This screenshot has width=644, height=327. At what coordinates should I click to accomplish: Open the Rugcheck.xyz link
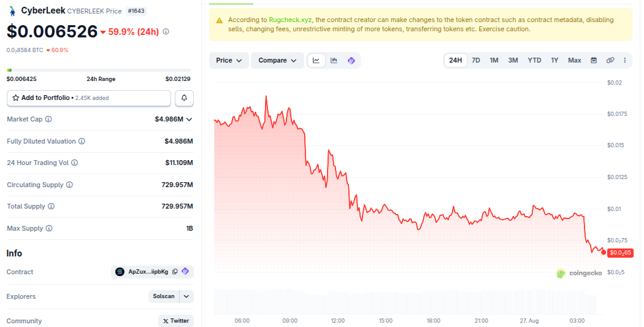[x=290, y=20]
